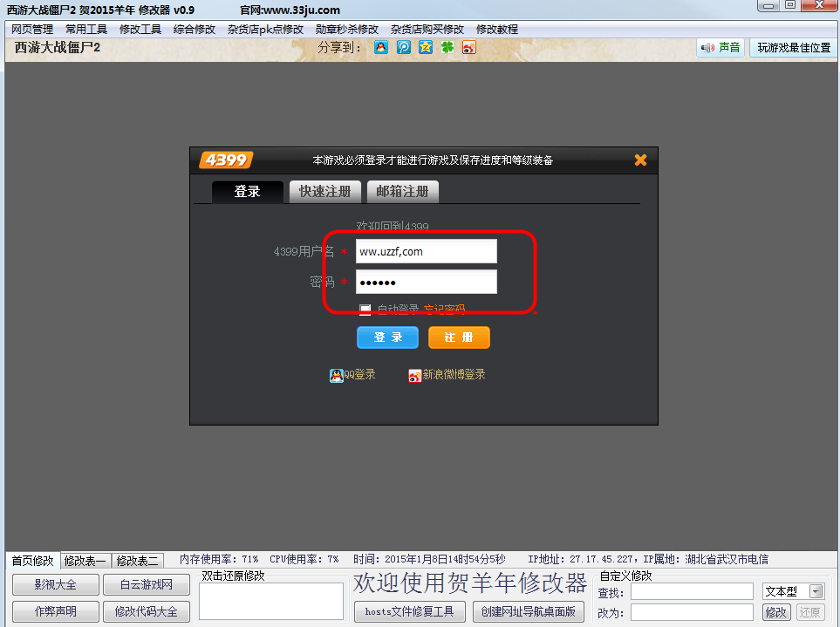The height and width of the screenshot is (627, 840).
Task: Click the 作弊声明 button
Action: coord(56,611)
